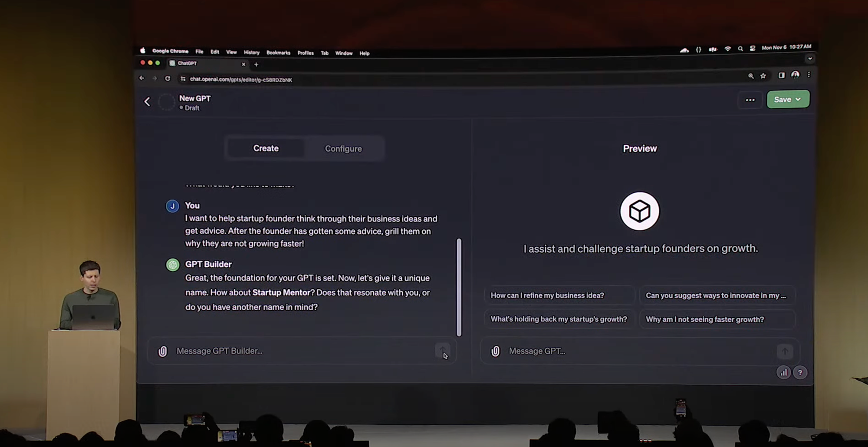Viewport: 868px width, 447px height.
Task: Toggle the Chrome side panel
Action: (782, 75)
